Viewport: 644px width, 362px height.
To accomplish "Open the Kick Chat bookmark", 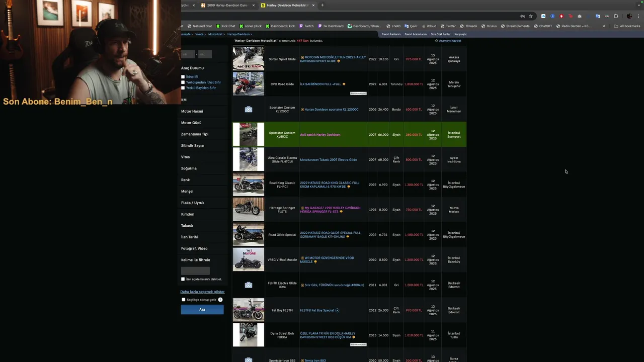I will [x=226, y=26].
